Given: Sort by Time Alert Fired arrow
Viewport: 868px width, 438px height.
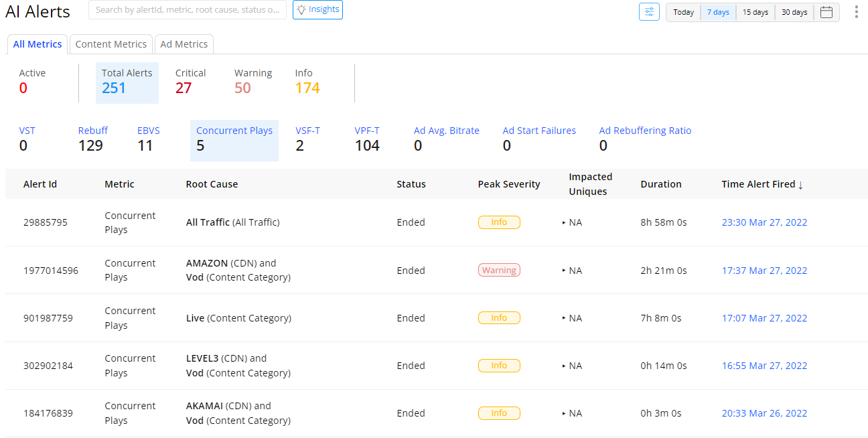Looking at the screenshot, I should click(x=800, y=185).
